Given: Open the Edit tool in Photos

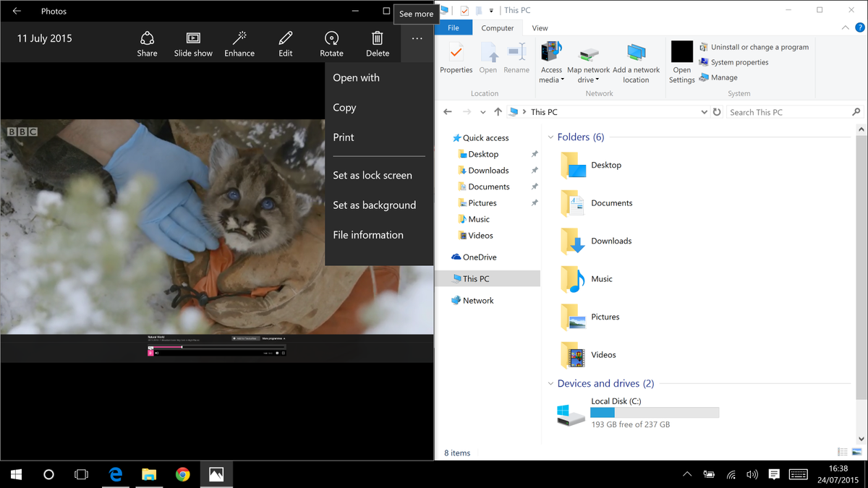Looking at the screenshot, I should (x=285, y=42).
